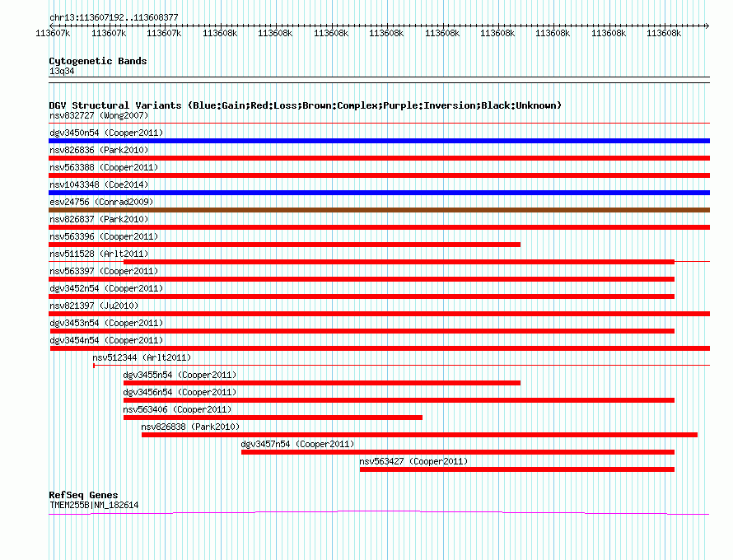Viewport: 733px width, 560px height.
Task: Click the dgv3453n54 (Cooper2011) label
Action: click(106, 323)
